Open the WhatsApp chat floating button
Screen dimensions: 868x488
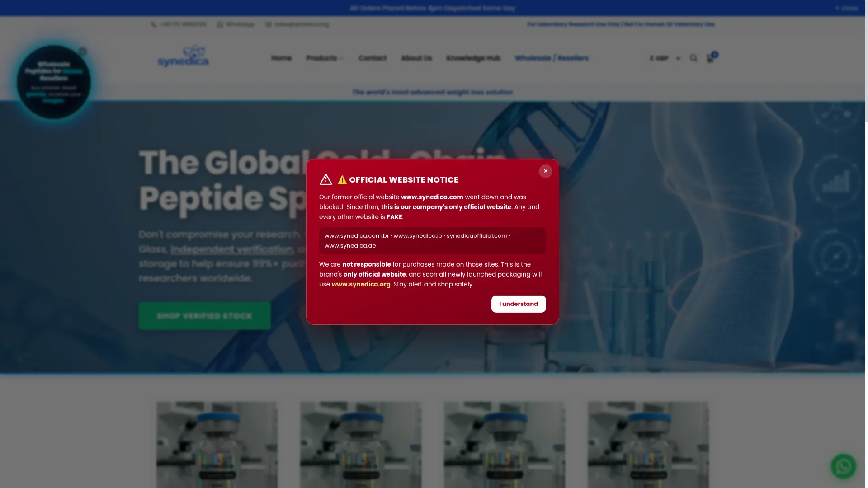click(843, 466)
